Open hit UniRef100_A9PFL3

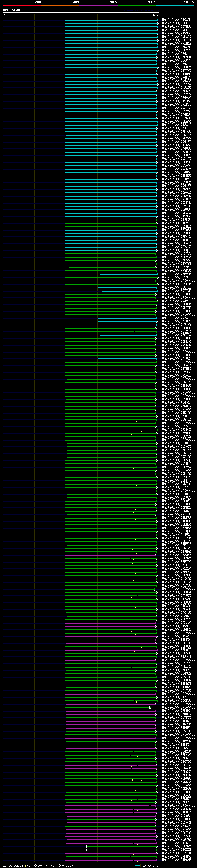pos(176,30)
